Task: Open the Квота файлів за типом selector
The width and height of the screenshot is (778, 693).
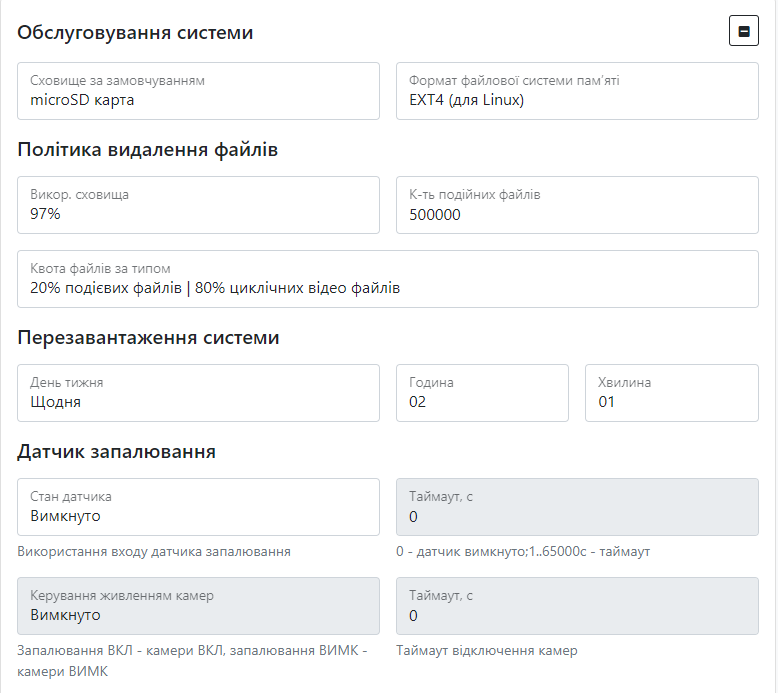Action: (x=388, y=279)
